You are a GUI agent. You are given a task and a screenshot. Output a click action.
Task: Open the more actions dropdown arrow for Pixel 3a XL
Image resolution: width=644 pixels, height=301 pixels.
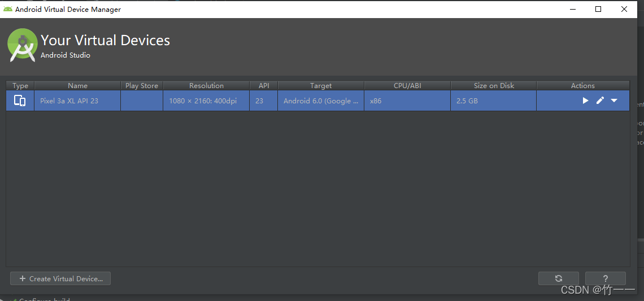614,101
